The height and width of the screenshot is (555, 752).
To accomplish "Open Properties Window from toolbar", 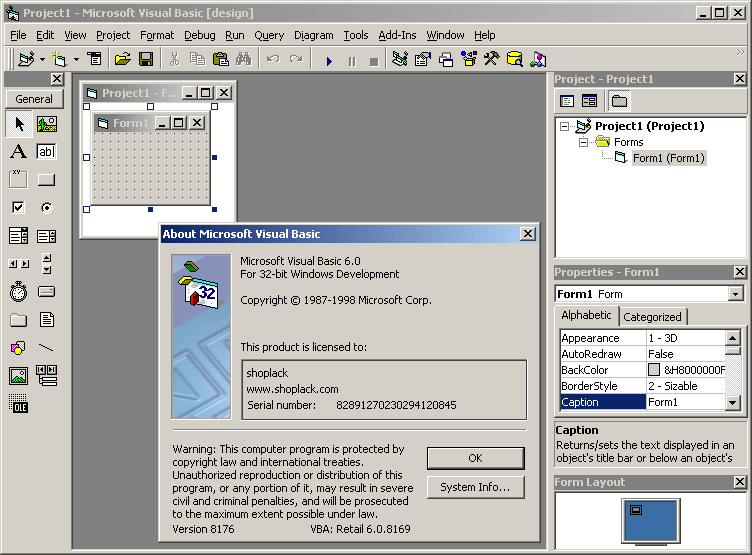I will pos(423,59).
